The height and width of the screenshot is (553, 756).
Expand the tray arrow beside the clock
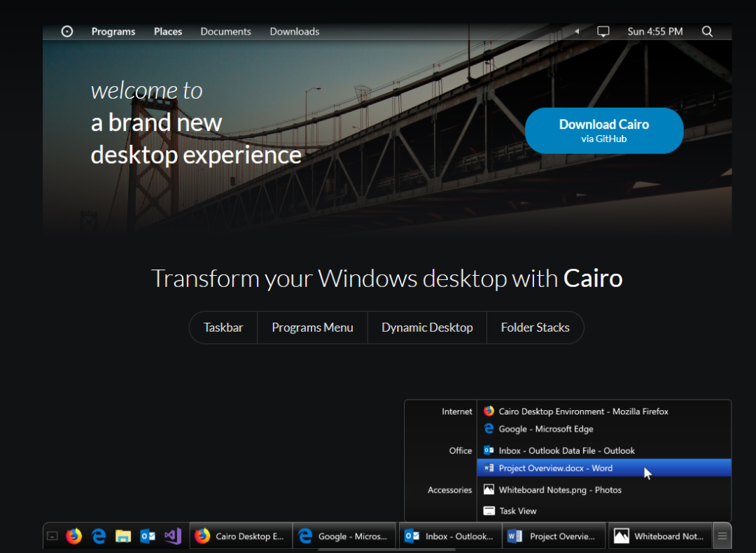pyautogui.click(x=577, y=31)
